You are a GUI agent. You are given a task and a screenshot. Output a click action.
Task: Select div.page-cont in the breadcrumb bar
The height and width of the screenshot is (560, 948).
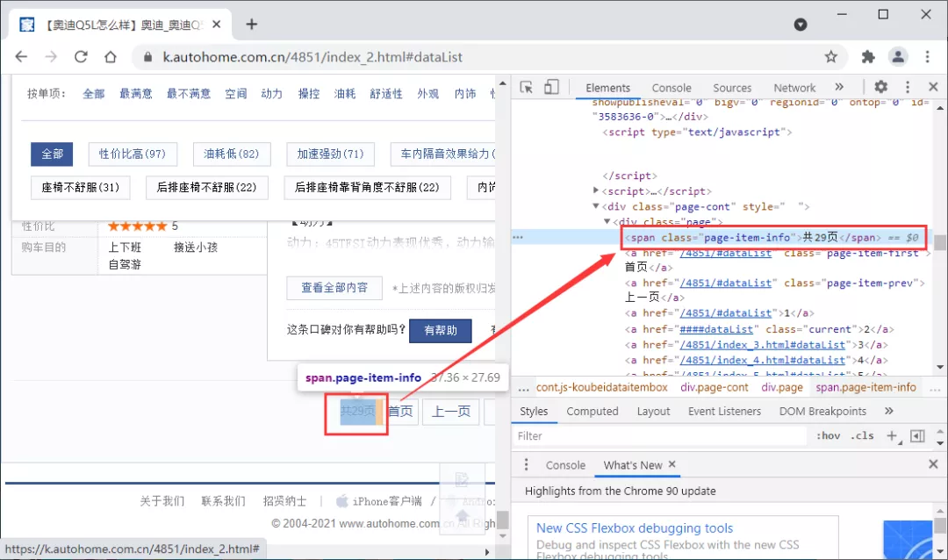(x=714, y=387)
